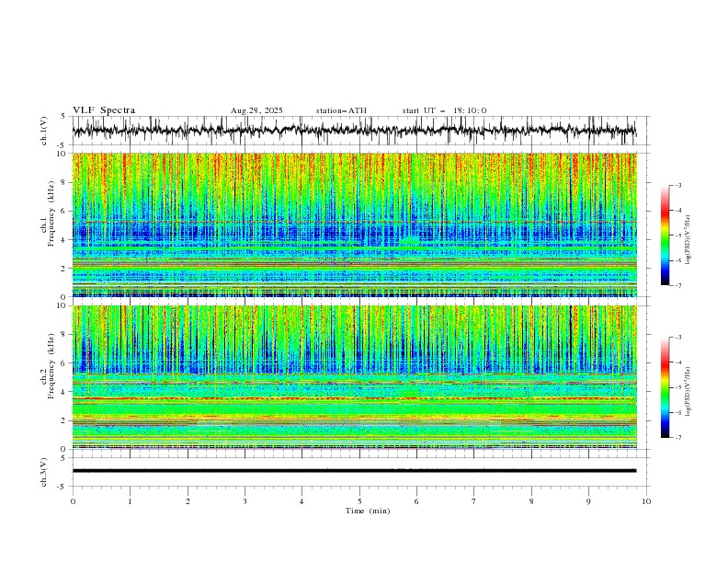The height and width of the screenshot is (563, 728).
Task: Select the ch.1 colorbar "log(PSD)(V²/Hz)" label
Action: (x=688, y=240)
